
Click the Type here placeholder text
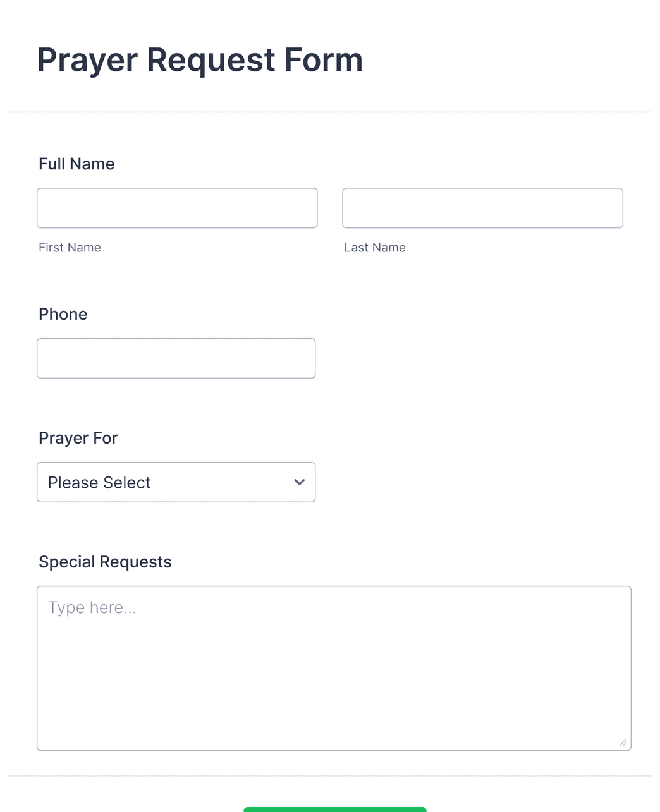coord(92,607)
